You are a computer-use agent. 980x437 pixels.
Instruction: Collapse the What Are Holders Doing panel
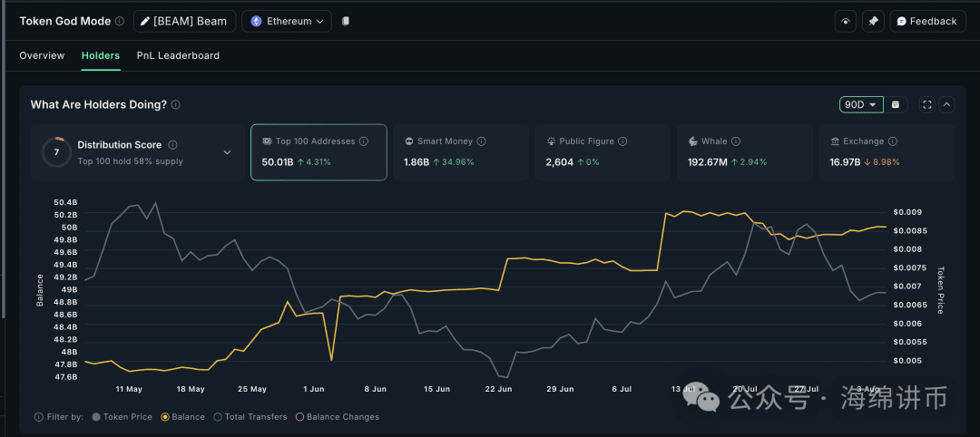pyautogui.click(x=946, y=105)
